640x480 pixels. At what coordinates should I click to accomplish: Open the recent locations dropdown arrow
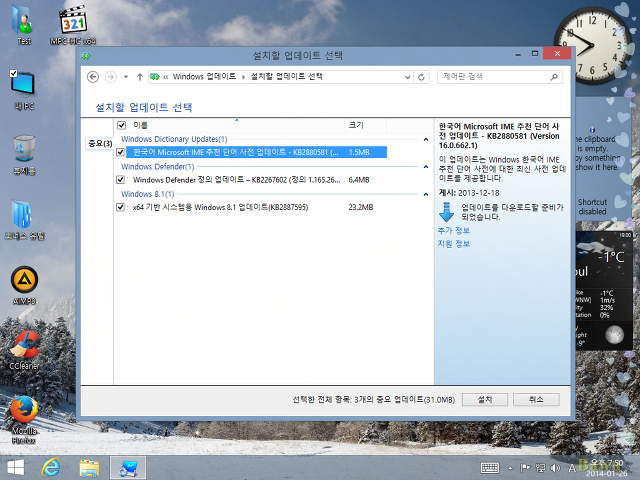126,77
